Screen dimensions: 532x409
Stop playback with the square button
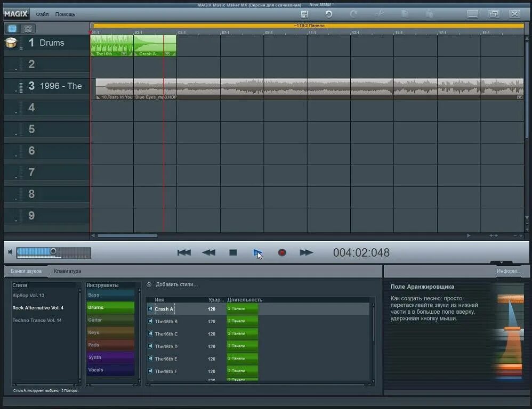coord(233,252)
